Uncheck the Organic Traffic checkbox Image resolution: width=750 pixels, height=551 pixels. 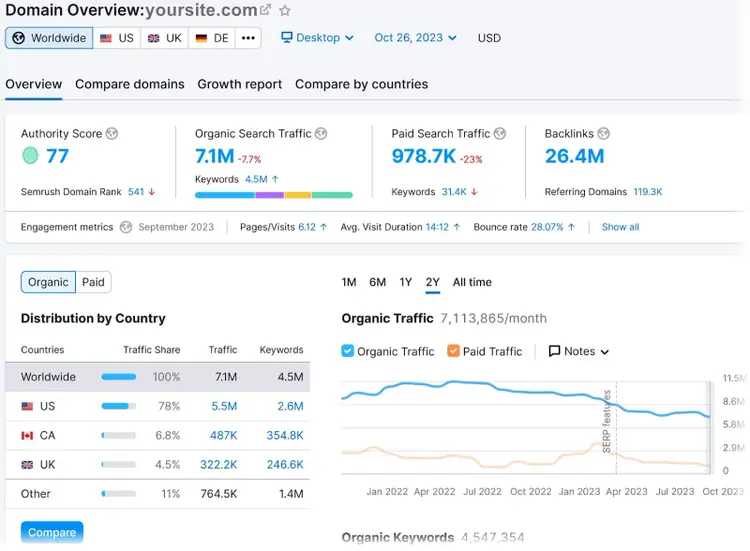coord(347,351)
